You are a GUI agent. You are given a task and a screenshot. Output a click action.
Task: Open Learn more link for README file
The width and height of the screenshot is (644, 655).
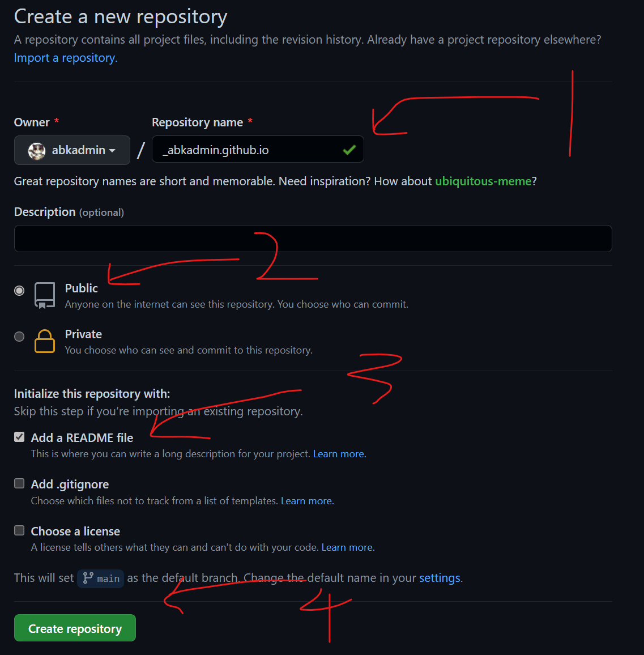pos(339,454)
